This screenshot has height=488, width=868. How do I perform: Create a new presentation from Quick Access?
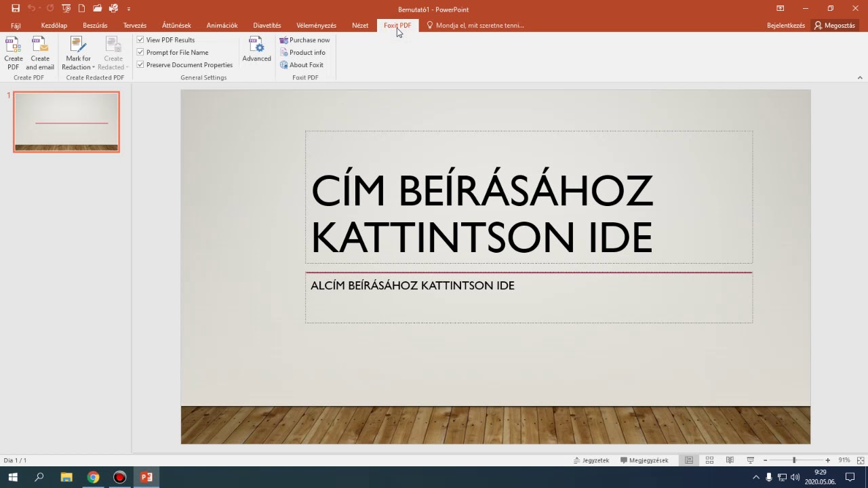pos(82,9)
